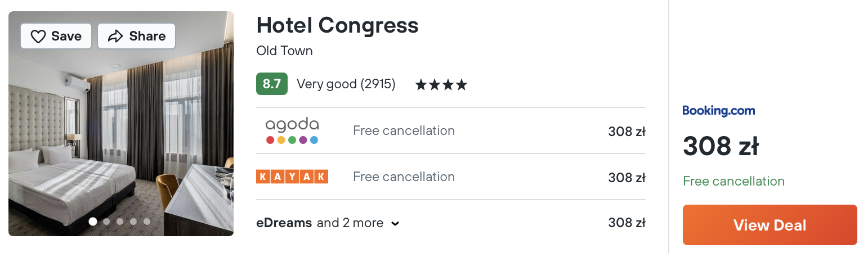The width and height of the screenshot is (868, 253).
Task: Click the heart Save icon on the photo
Action: pyautogui.click(x=38, y=37)
